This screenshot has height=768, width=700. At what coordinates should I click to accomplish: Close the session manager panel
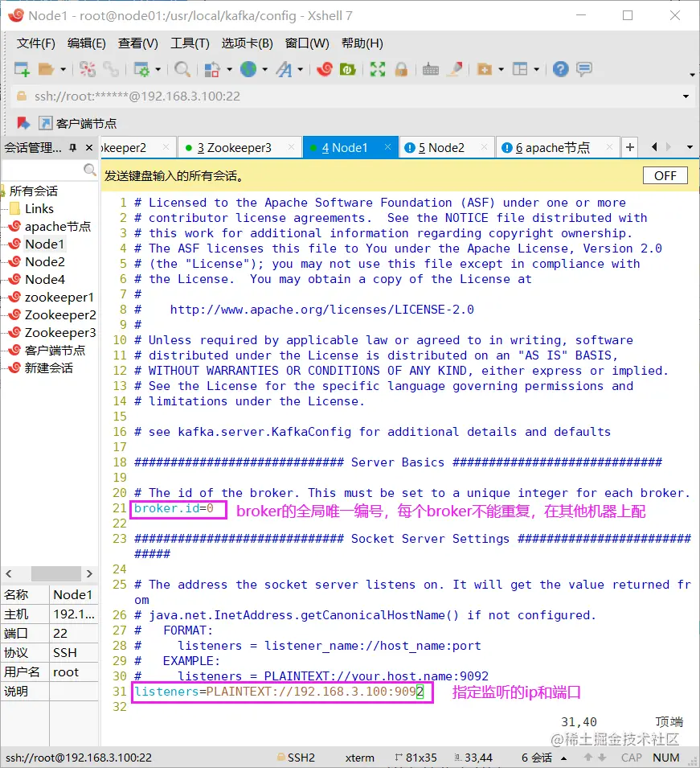click(89, 147)
